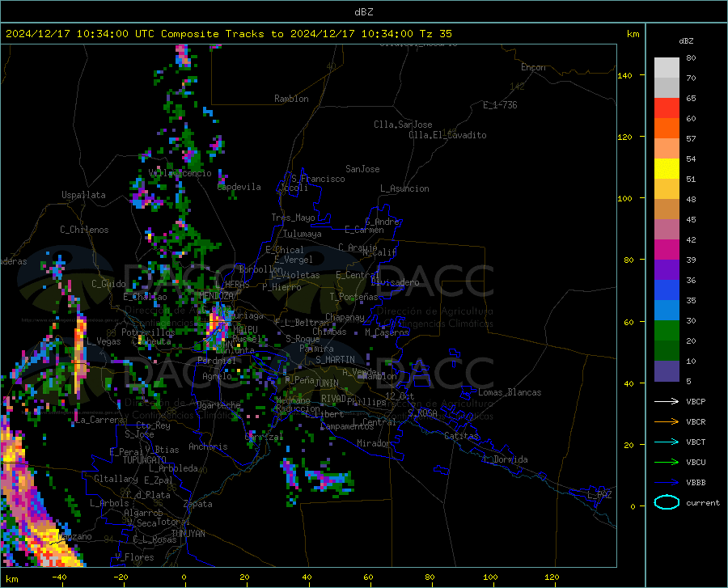Click the Divisadero label on the map
The height and width of the screenshot is (588, 728).
pos(395,282)
